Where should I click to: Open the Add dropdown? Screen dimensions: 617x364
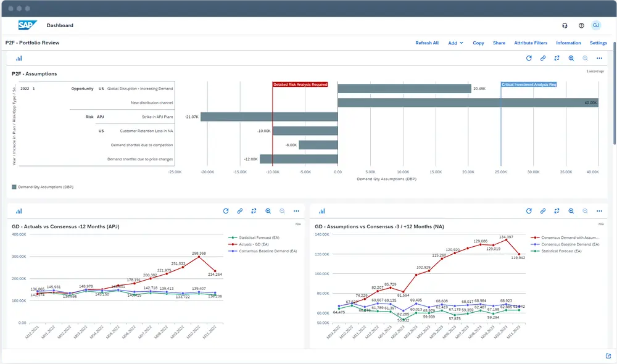coord(456,43)
